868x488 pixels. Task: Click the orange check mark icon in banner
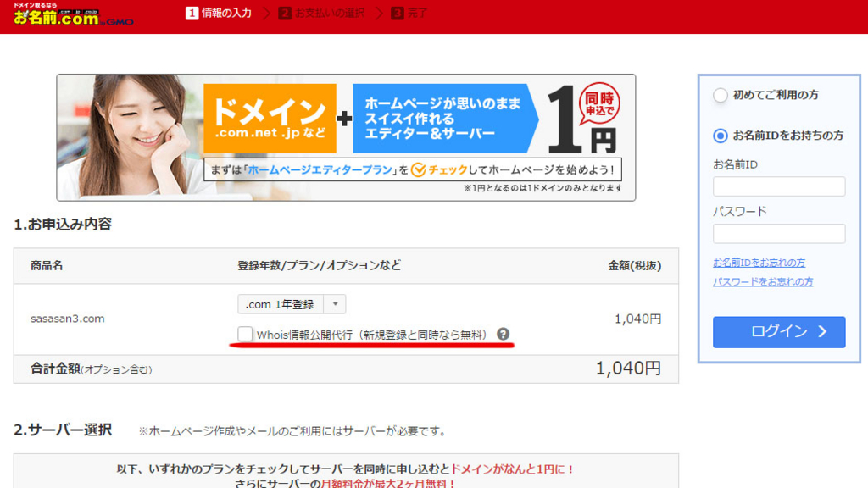tap(418, 169)
